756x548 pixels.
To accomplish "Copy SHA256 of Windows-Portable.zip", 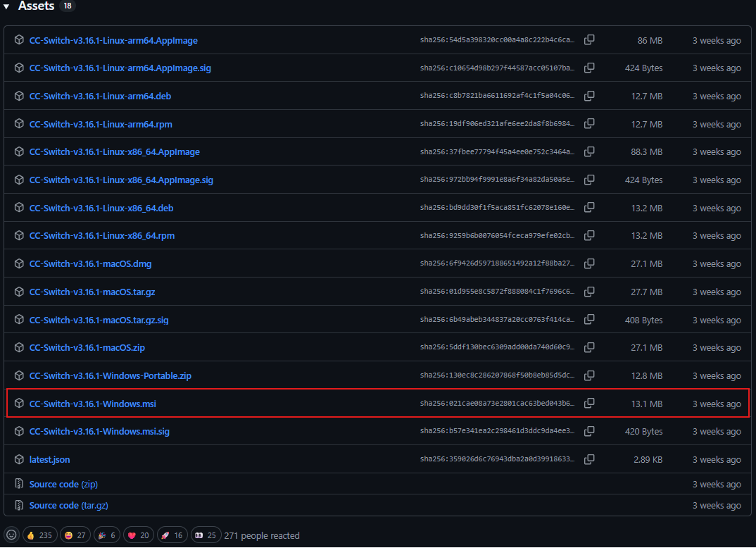I will [x=589, y=375].
